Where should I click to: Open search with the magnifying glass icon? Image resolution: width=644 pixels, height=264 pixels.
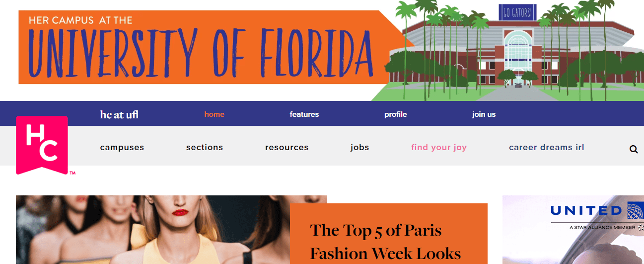[633, 149]
